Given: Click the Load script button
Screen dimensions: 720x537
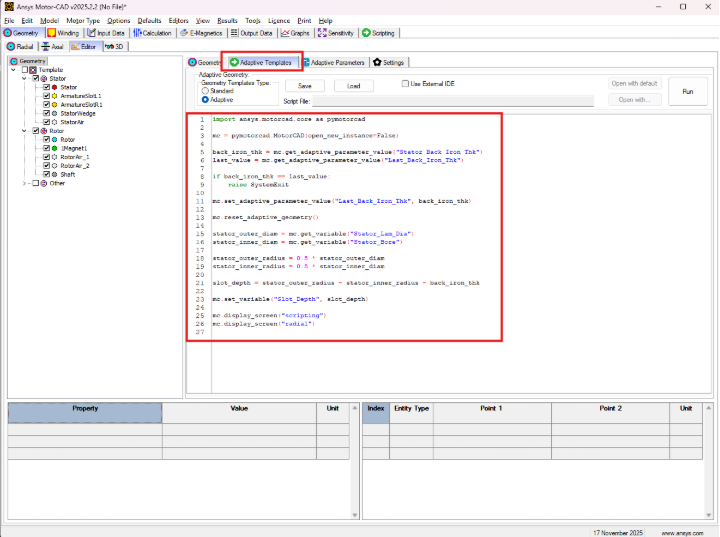Looking at the screenshot, I should click(354, 86).
